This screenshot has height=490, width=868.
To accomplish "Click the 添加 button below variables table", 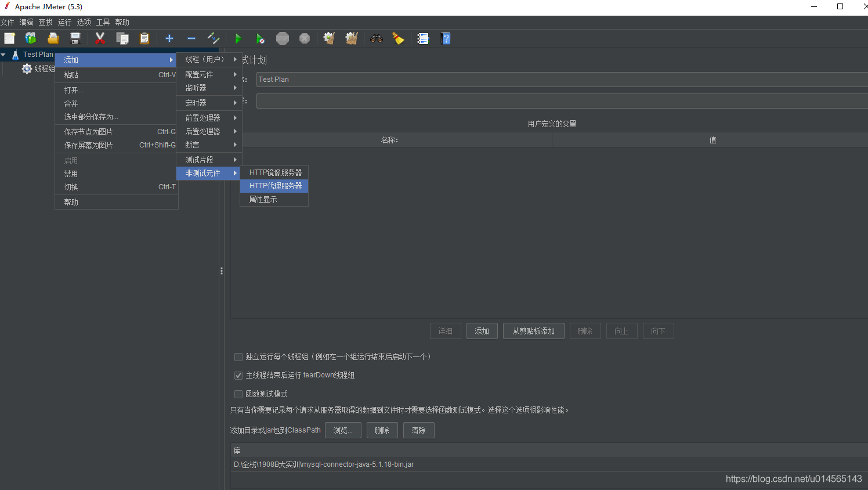I will tap(482, 331).
